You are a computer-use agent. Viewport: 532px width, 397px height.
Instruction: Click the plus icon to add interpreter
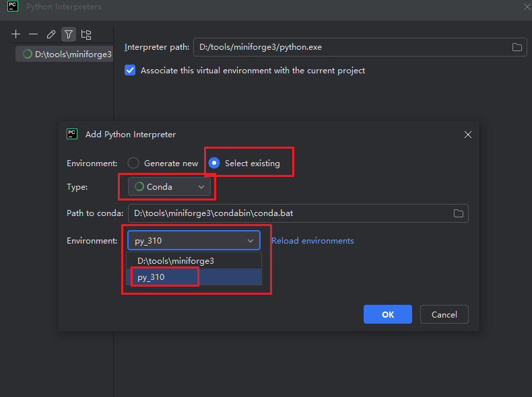[x=16, y=34]
